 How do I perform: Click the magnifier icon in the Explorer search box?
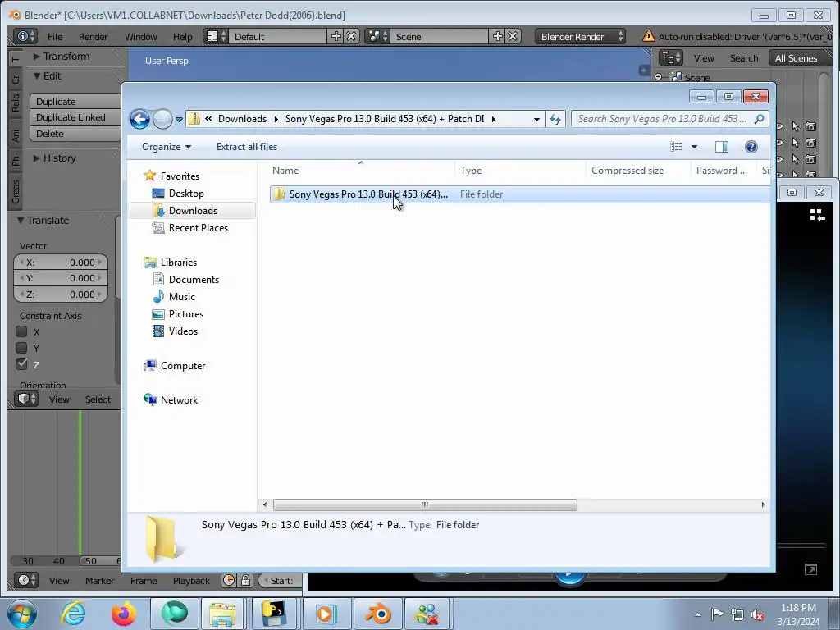point(759,119)
